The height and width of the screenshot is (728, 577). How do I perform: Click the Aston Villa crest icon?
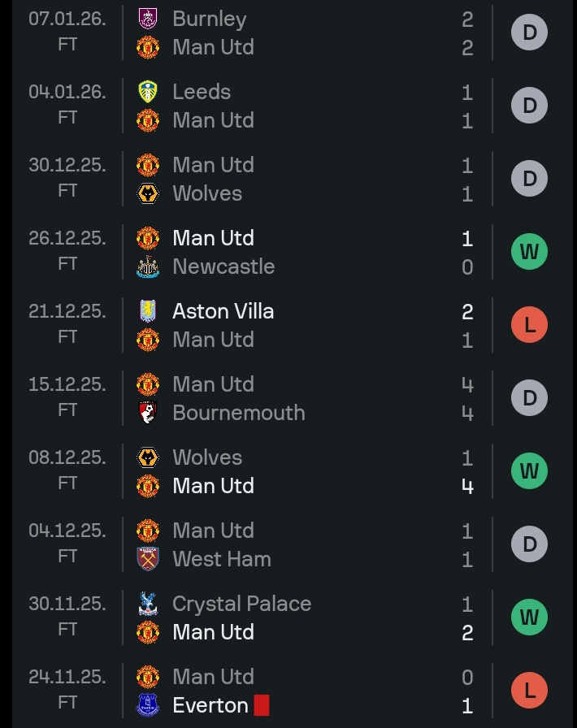(x=148, y=311)
